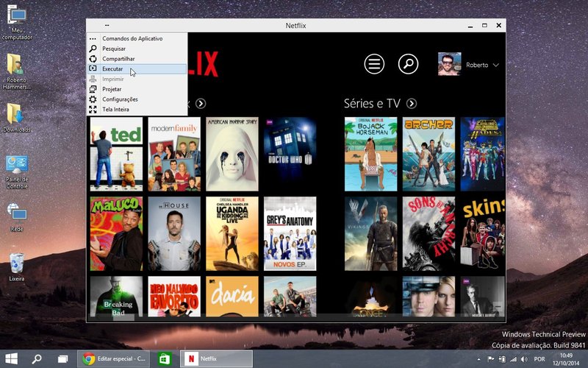Viewport: 588px width, 368px height.
Task: Click the arrow next to left category heading
Action: point(201,103)
